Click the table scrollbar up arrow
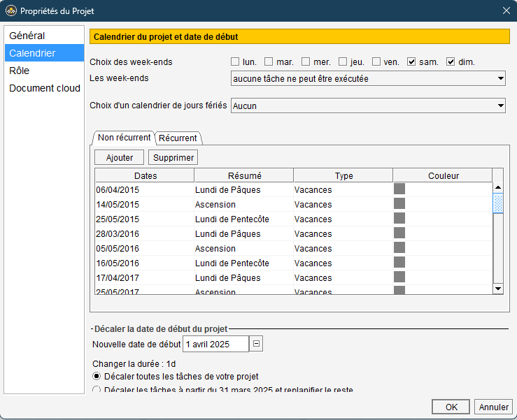This screenshot has width=517, height=420. 498,187
